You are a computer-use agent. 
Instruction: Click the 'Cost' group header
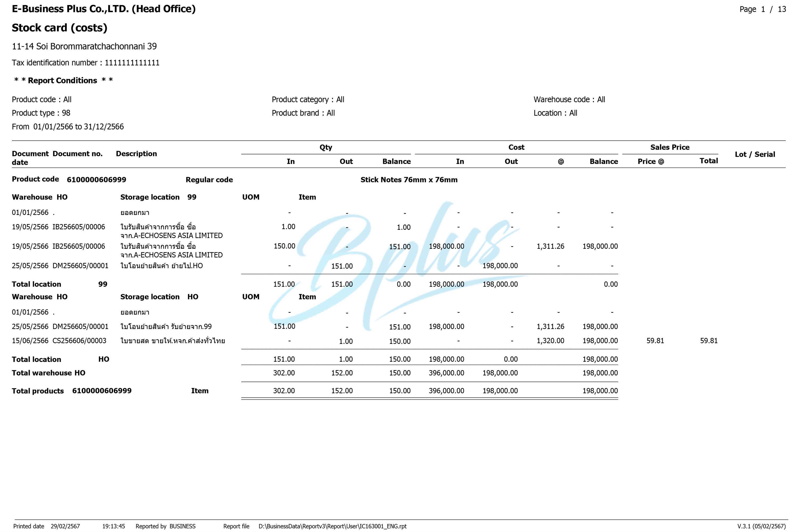tap(516, 147)
